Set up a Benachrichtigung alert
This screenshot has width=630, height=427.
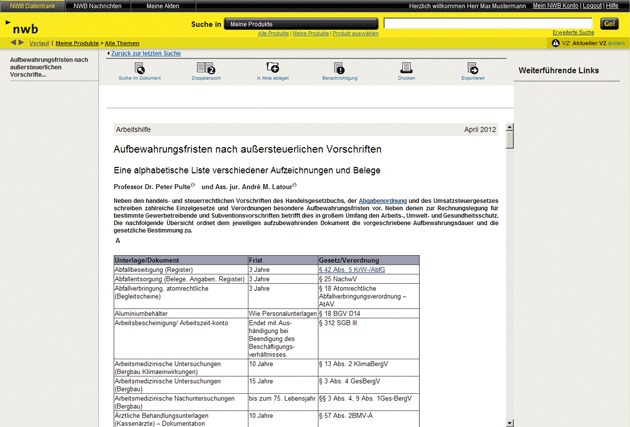pos(339,69)
